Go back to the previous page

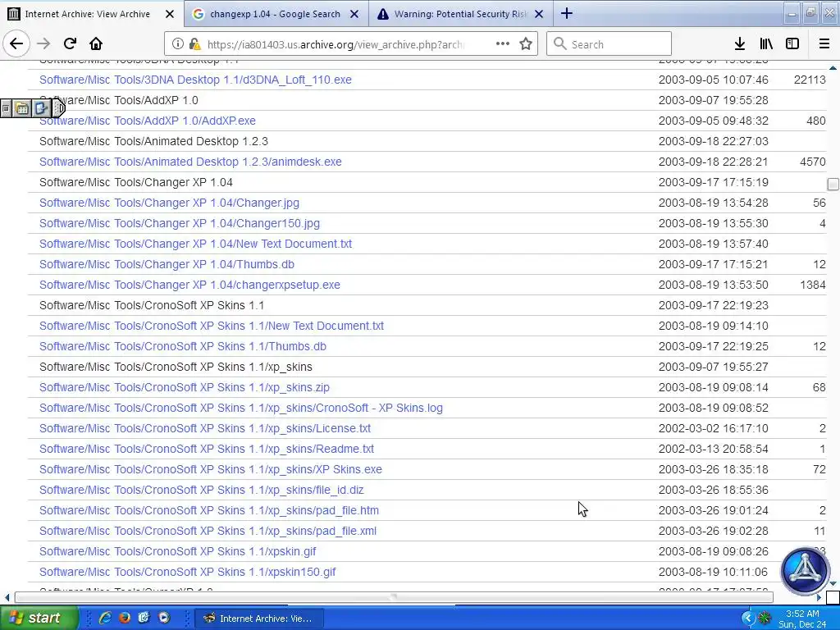[x=16, y=44]
